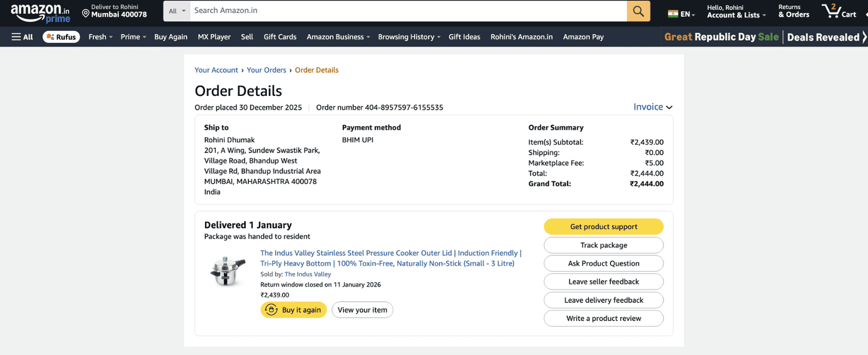Go to Amazon Pay nav item
Screen dimensions: 868x355
583,37
